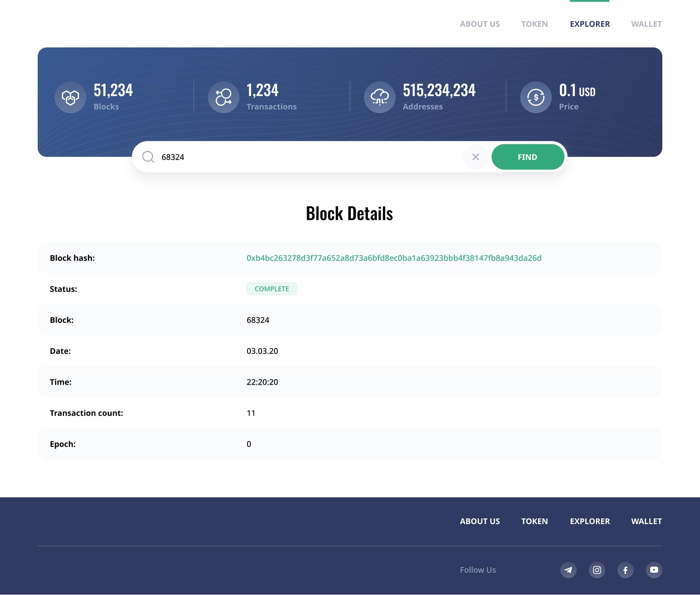Open the block hash link

(394, 258)
